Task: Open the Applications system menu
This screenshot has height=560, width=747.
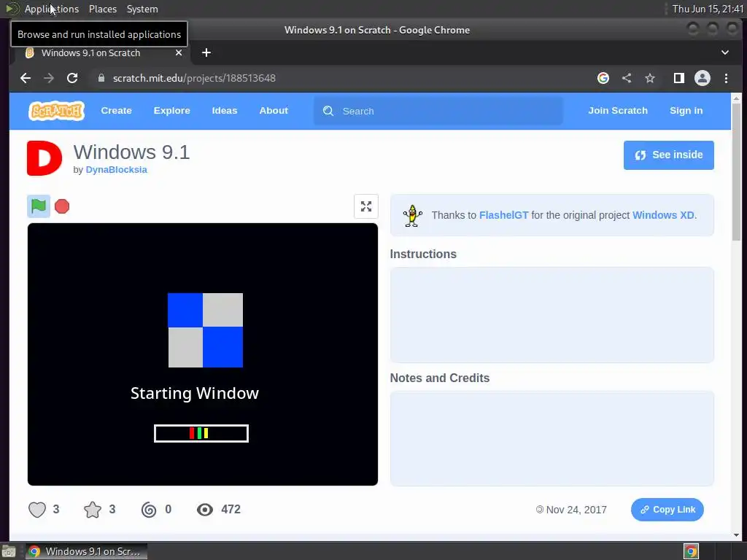Action: 52,9
